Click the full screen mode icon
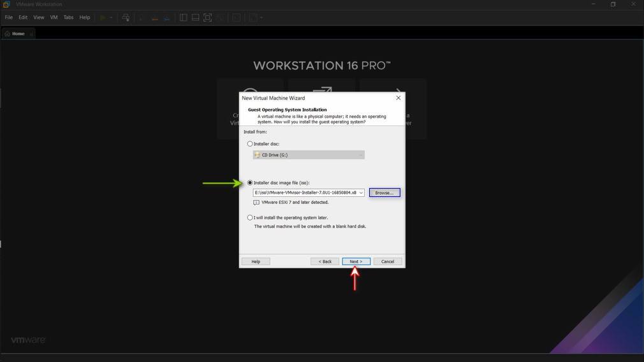 (207, 18)
